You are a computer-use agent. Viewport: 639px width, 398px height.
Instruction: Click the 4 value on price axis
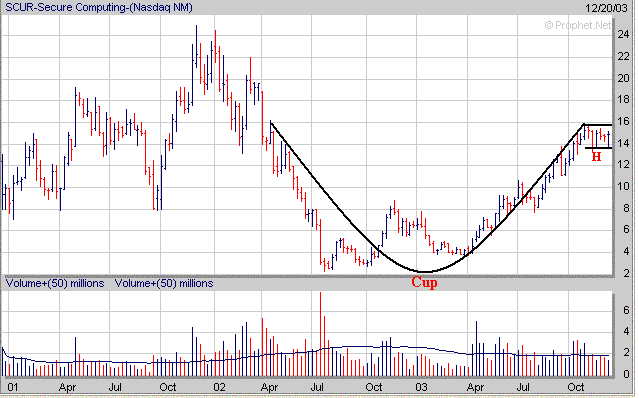point(626,251)
